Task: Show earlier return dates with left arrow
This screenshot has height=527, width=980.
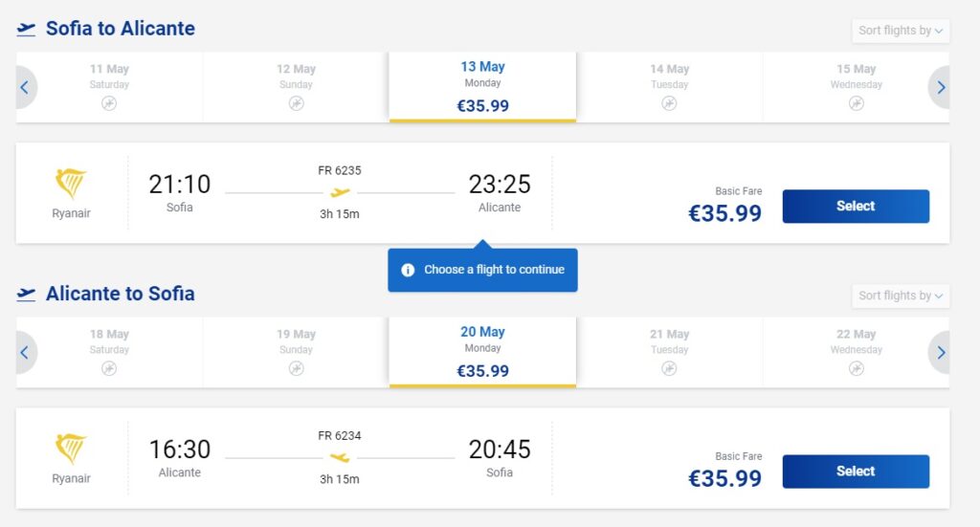Action: [x=25, y=352]
